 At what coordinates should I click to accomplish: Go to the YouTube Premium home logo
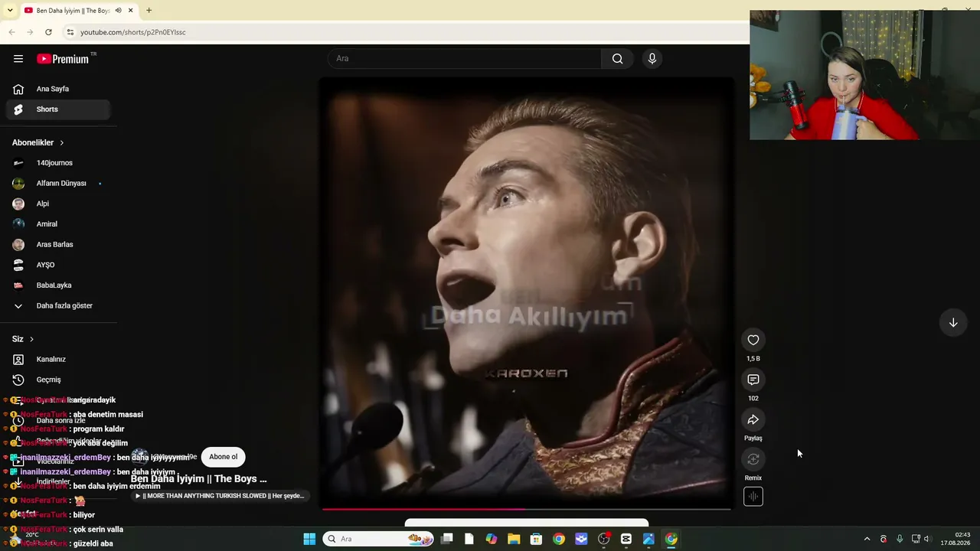coord(63,59)
